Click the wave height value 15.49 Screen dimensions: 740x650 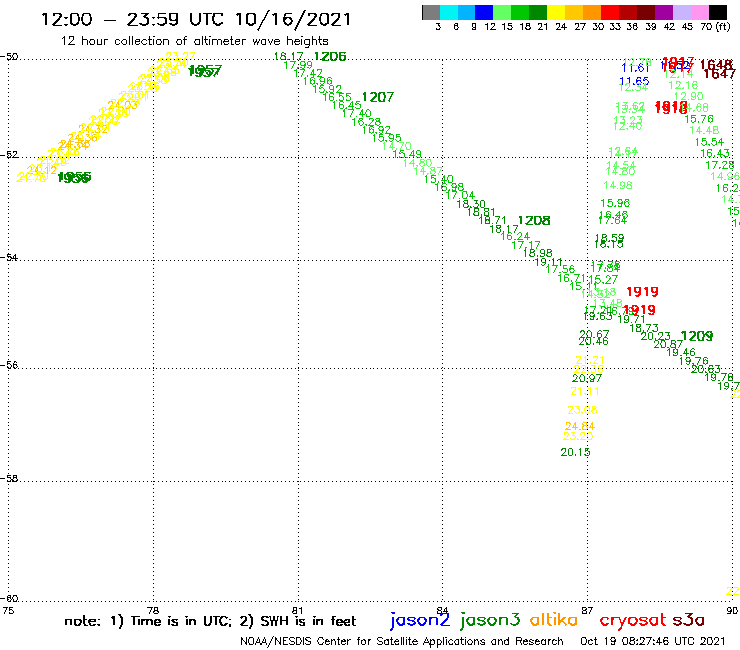(407, 154)
